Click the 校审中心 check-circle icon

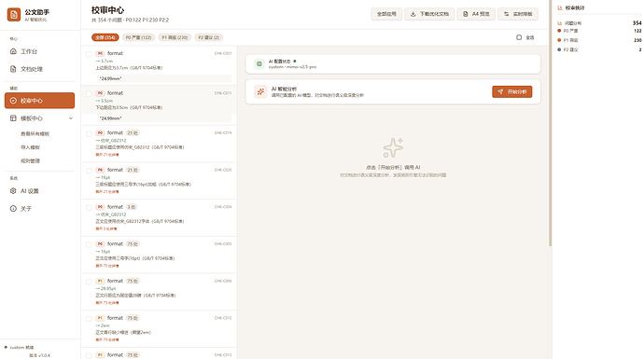[x=13, y=101]
